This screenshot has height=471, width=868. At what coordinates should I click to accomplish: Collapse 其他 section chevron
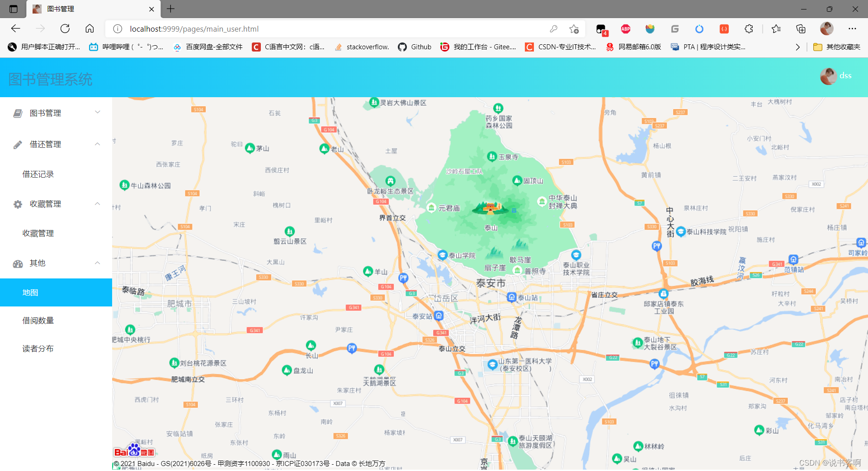[98, 263]
